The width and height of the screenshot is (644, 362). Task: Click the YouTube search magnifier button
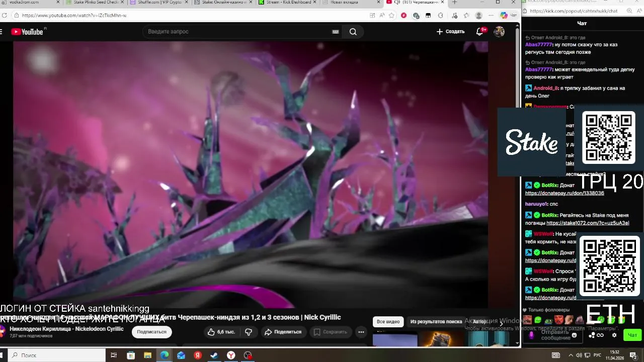coord(353,32)
